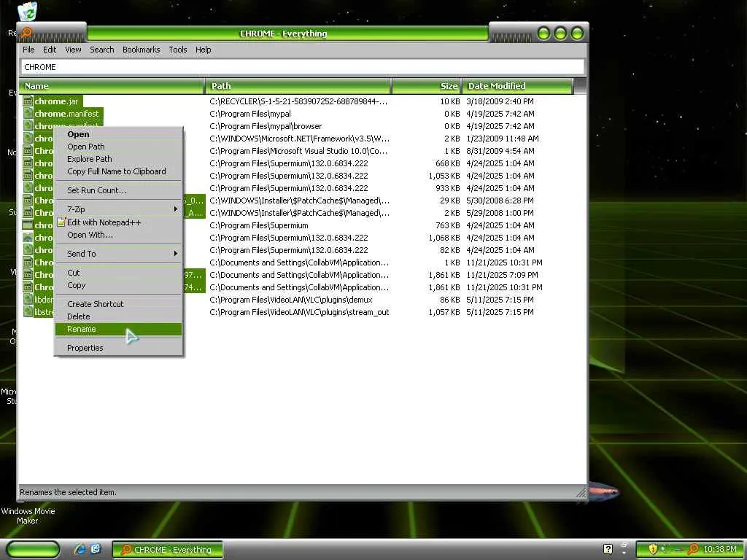Open the Edit menu

coord(50,50)
